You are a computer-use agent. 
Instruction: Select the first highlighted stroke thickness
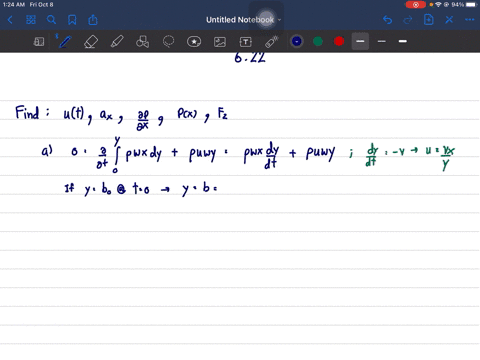point(360,41)
